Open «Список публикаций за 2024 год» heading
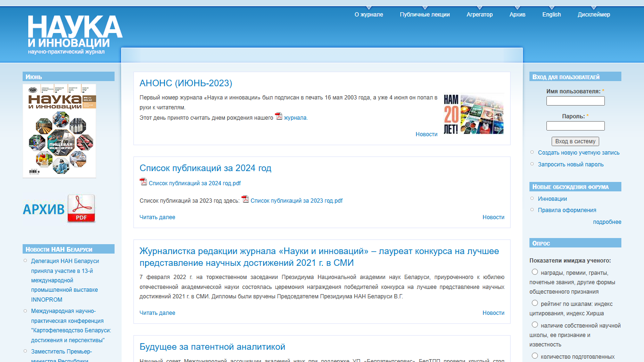Screen dimensions: 644x362 click(205, 168)
